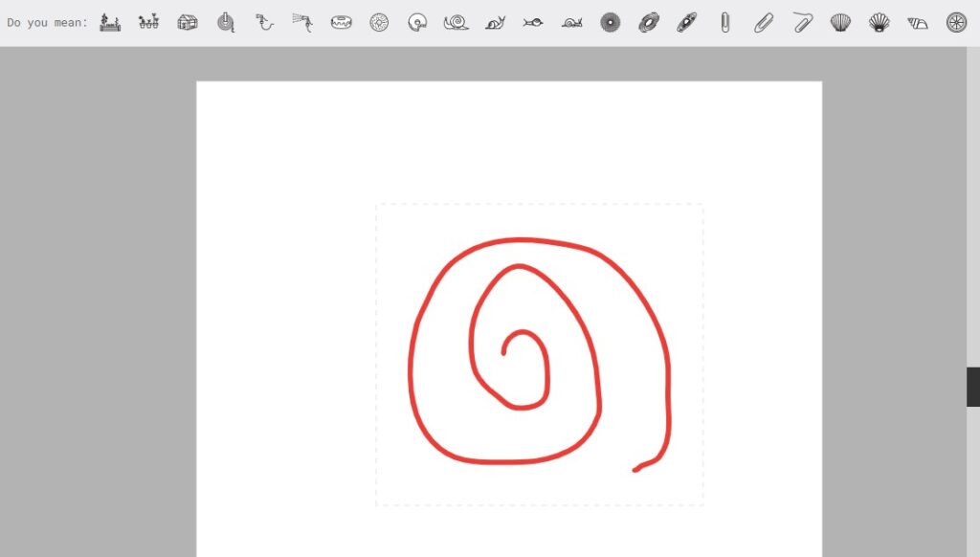Choose the potted plants suggestion
The width and height of the screenshot is (980, 557).
click(148, 23)
